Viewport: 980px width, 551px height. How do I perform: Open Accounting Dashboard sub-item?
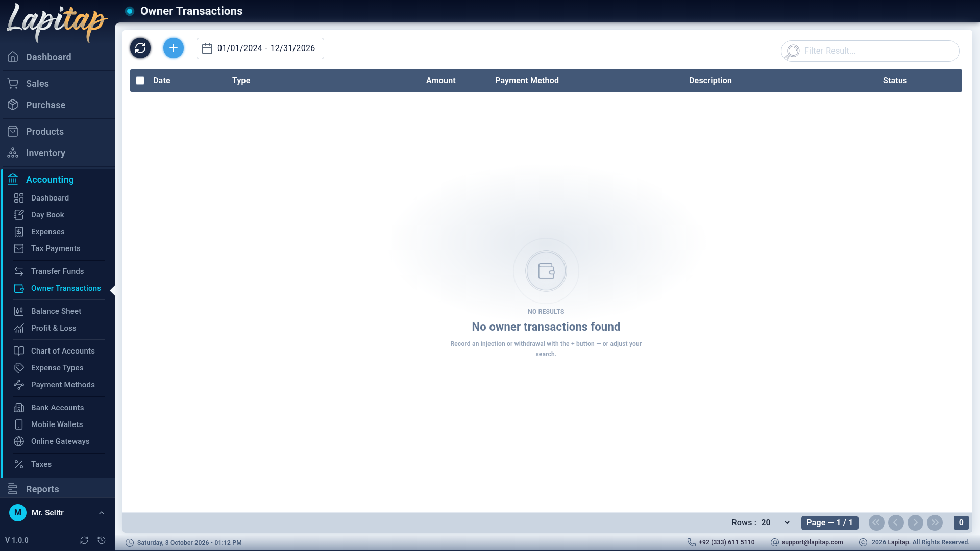pos(59,198)
